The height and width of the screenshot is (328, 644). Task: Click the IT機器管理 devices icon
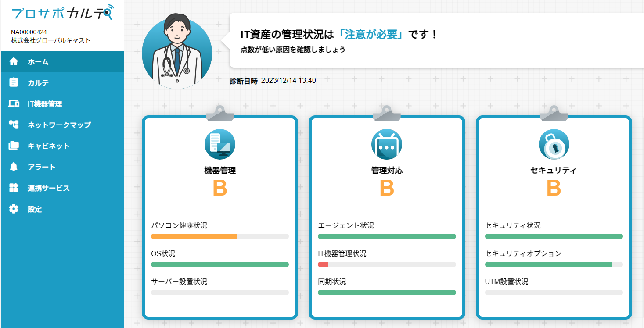click(14, 104)
